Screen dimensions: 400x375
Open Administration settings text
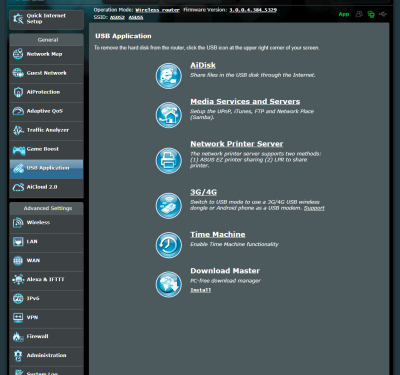(x=46, y=355)
